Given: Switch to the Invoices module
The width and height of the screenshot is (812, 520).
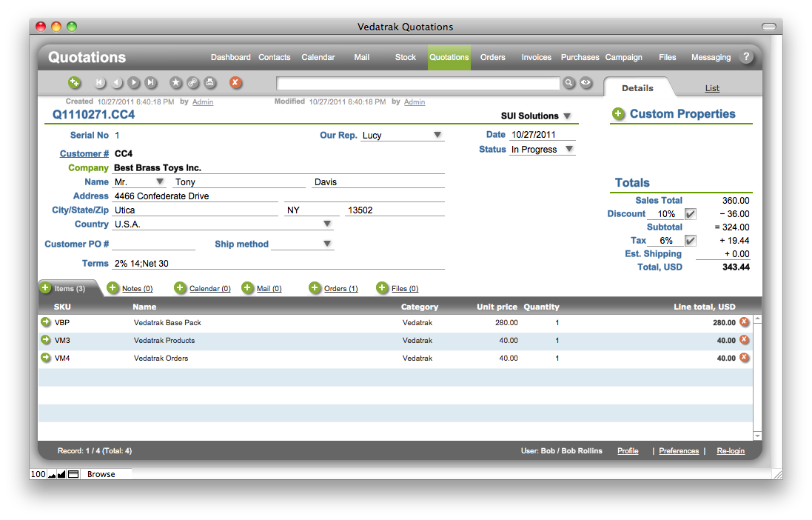Looking at the screenshot, I should 536,57.
